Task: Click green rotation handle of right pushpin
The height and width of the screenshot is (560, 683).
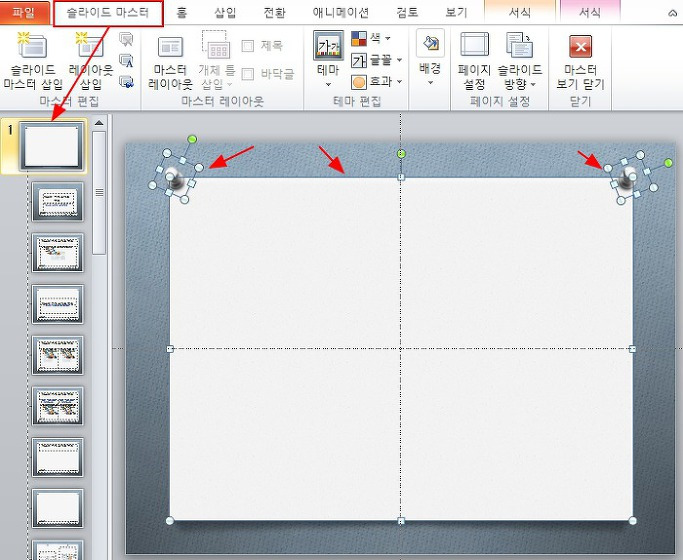Action: pos(668,163)
